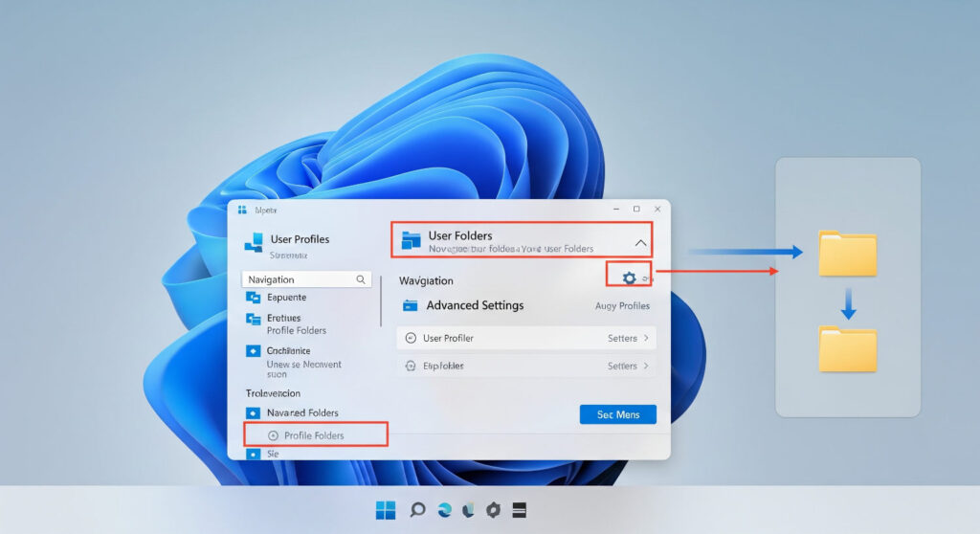Screen dimensions: 980x534
Task: Open Navared Folders in the sidebar
Action: coord(302,412)
